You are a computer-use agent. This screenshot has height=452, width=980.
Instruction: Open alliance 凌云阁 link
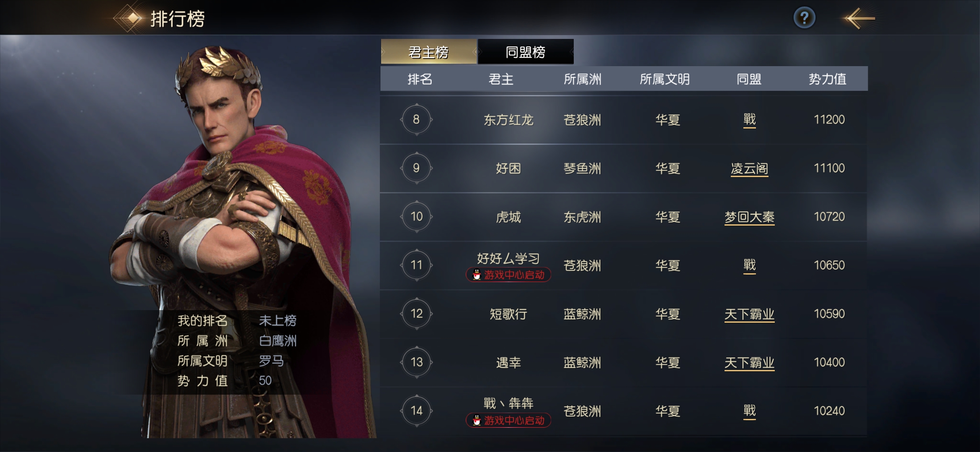[749, 169]
